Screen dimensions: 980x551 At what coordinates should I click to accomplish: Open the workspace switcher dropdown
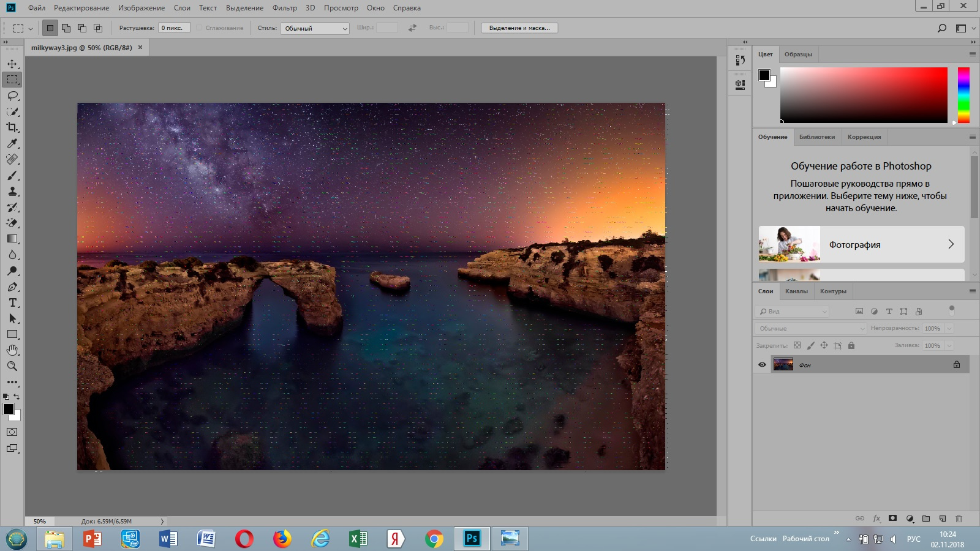(965, 28)
